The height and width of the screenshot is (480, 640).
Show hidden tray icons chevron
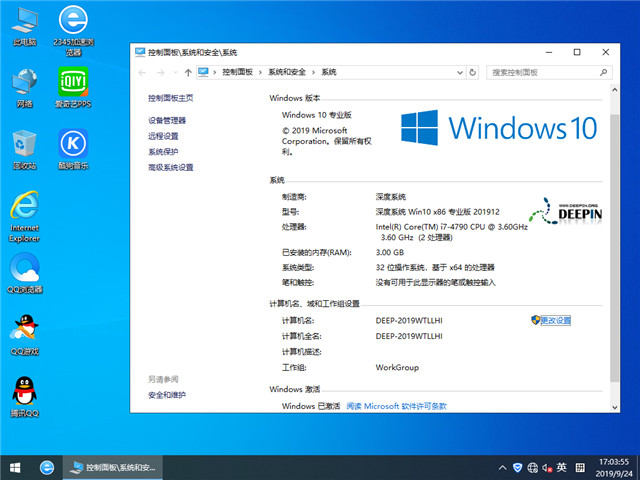(x=502, y=467)
